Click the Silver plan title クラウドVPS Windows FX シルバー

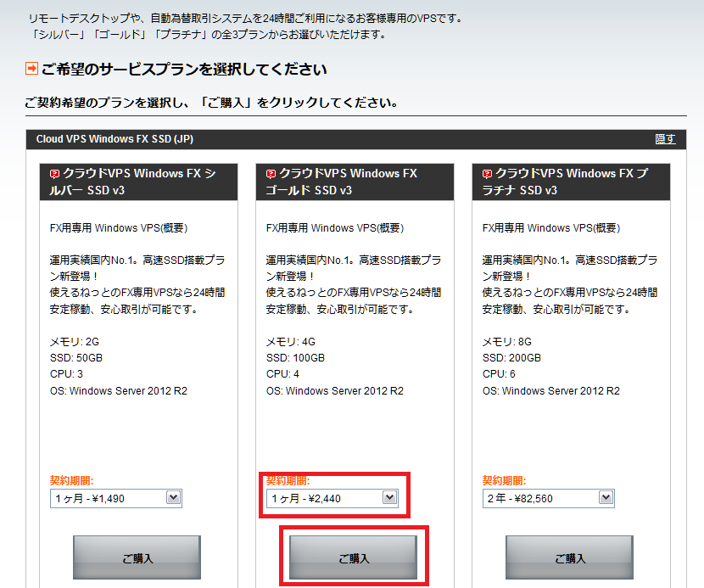click(x=133, y=182)
